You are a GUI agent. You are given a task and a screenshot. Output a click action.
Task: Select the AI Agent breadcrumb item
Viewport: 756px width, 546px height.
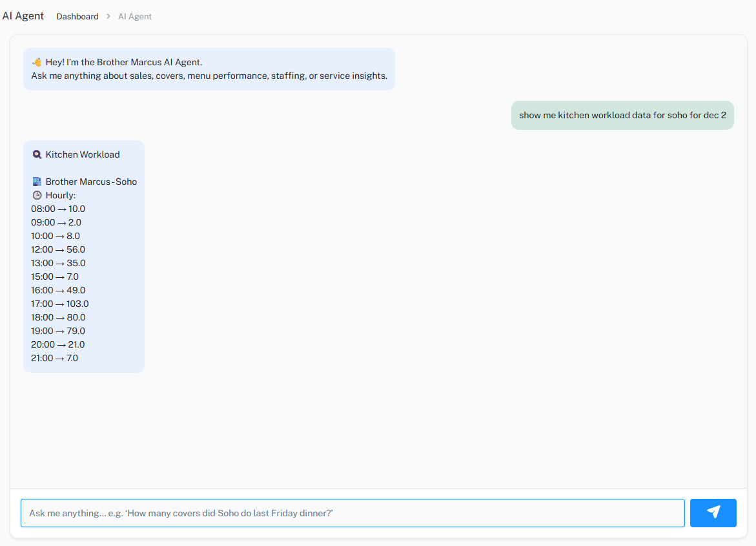pyautogui.click(x=134, y=16)
